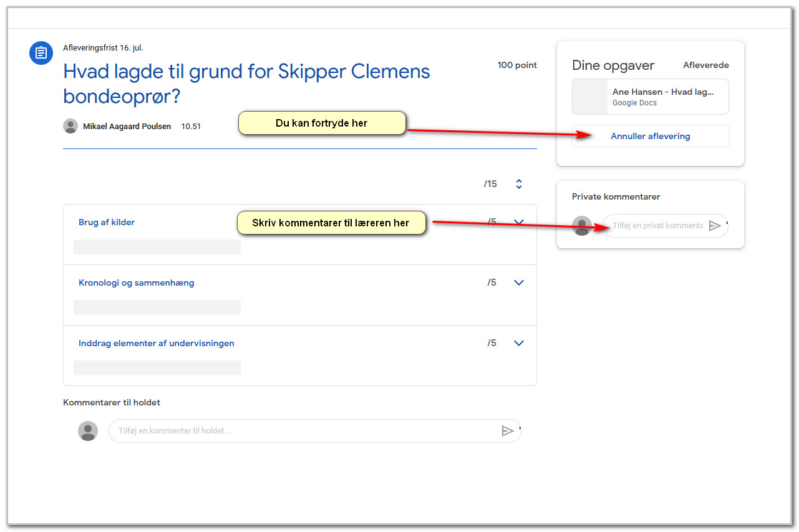Click the posting time 10.51
799x532 pixels.
191,127
